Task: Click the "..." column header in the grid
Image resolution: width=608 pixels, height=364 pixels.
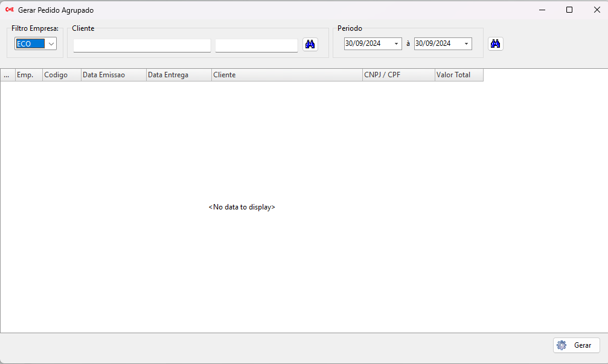Action: [x=7, y=75]
